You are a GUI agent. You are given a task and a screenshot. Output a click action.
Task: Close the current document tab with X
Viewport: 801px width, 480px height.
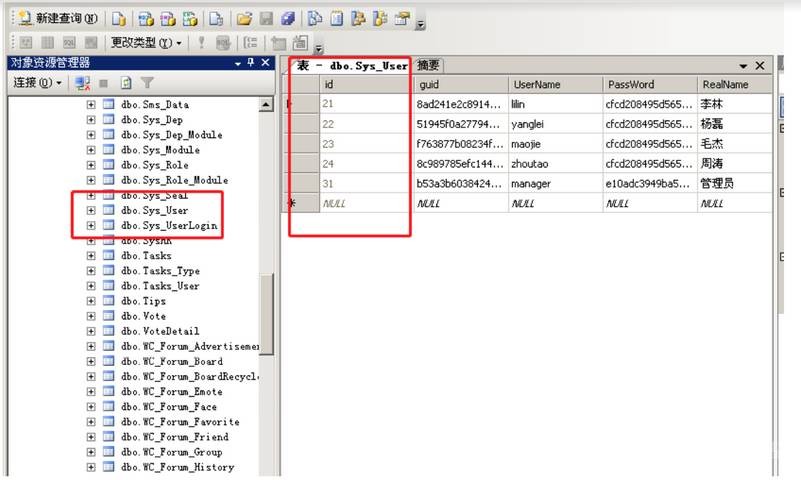click(x=760, y=65)
